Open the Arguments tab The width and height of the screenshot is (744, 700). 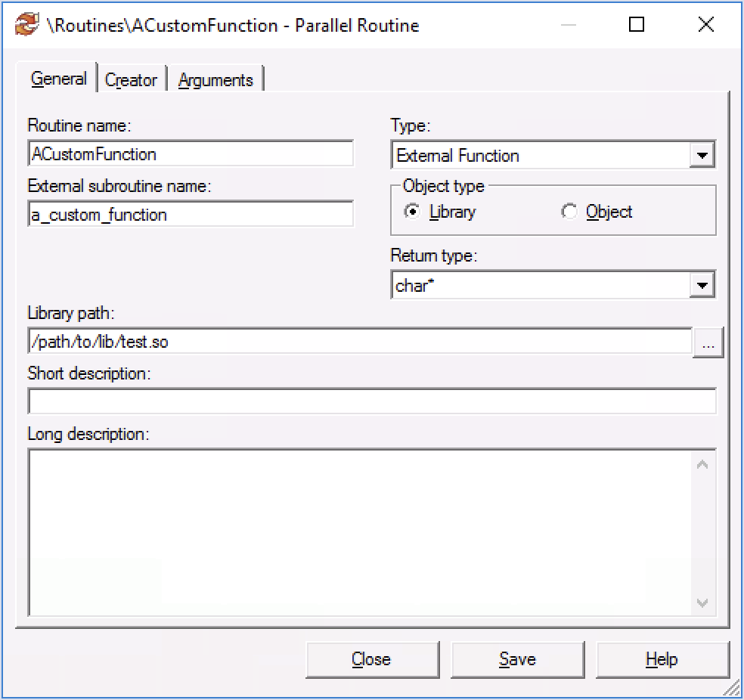point(215,80)
